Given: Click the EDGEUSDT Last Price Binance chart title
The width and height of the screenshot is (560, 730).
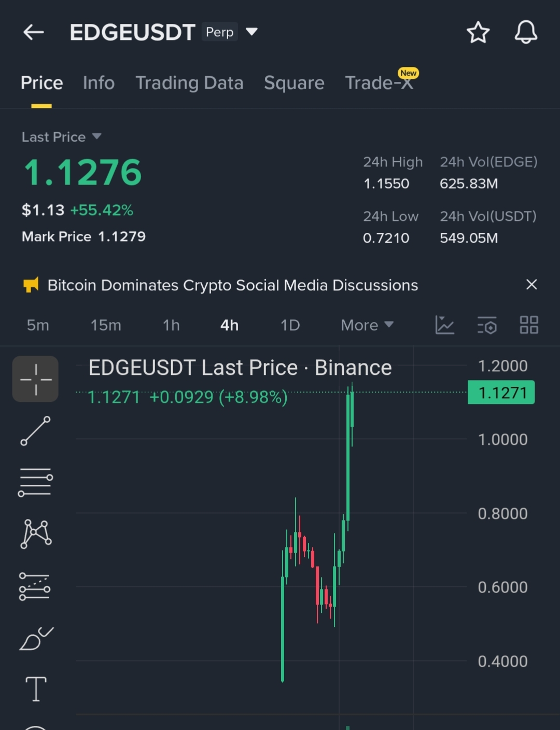Looking at the screenshot, I should tap(240, 368).
